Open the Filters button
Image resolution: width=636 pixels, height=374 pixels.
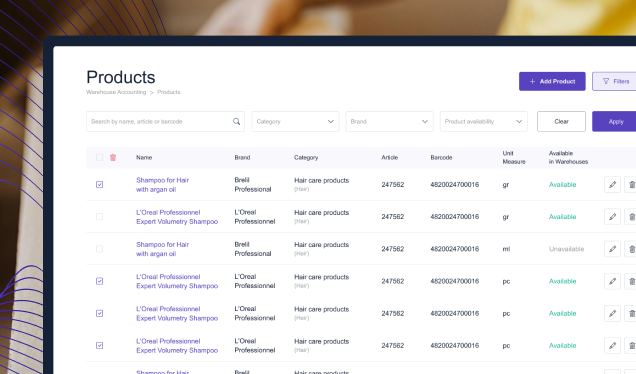[x=614, y=81]
